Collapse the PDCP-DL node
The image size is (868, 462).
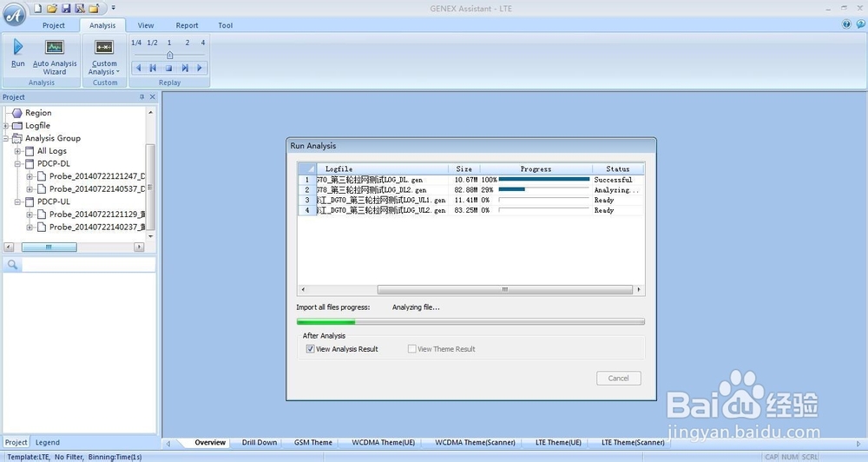[x=17, y=164]
